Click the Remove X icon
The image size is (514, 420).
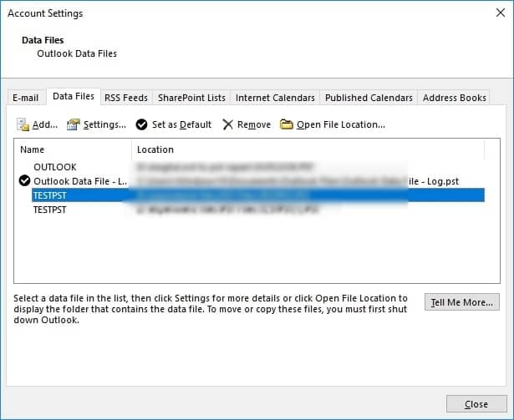(x=227, y=124)
